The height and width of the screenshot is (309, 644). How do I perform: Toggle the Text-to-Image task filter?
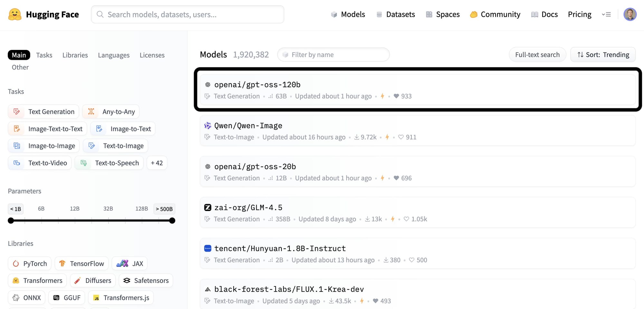[x=116, y=146]
